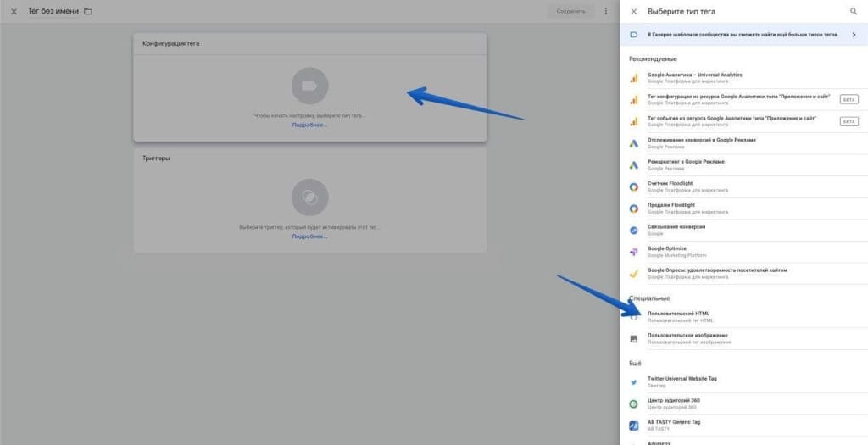Click the search icon in tag type panel

[853, 12]
